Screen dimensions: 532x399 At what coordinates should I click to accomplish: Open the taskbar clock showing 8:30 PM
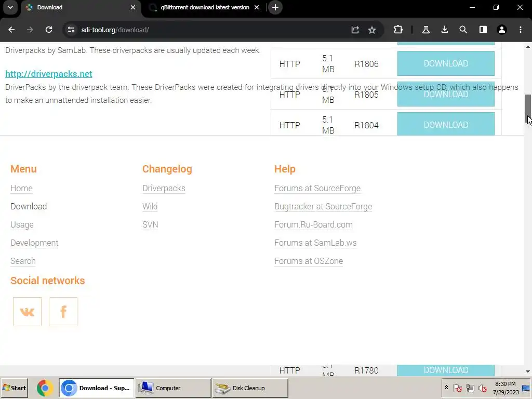[x=506, y=388]
